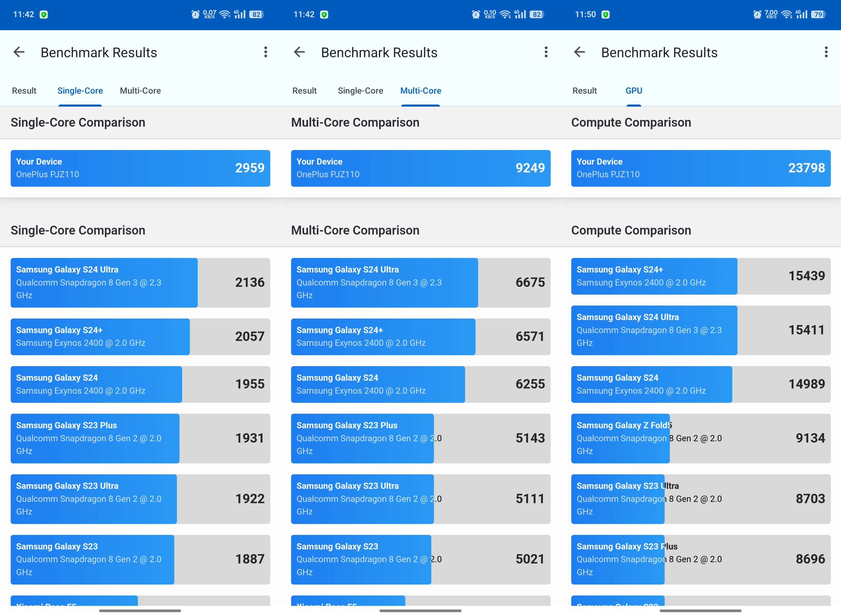Select Galaxy S23 row scoring 1887

tap(140, 560)
